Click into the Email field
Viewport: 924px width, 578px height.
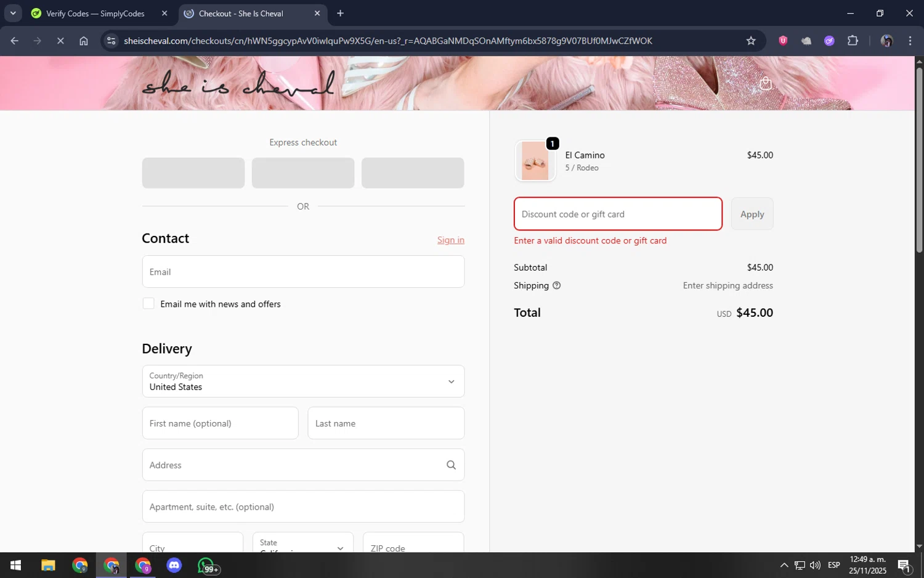(303, 272)
